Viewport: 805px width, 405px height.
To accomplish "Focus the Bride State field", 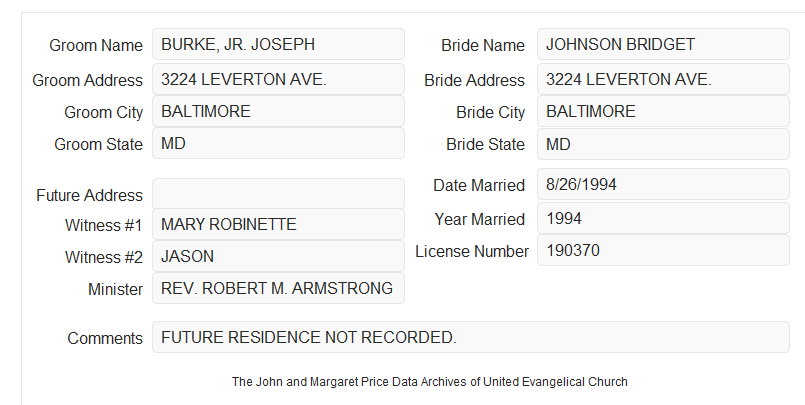I will pyautogui.click(x=663, y=144).
